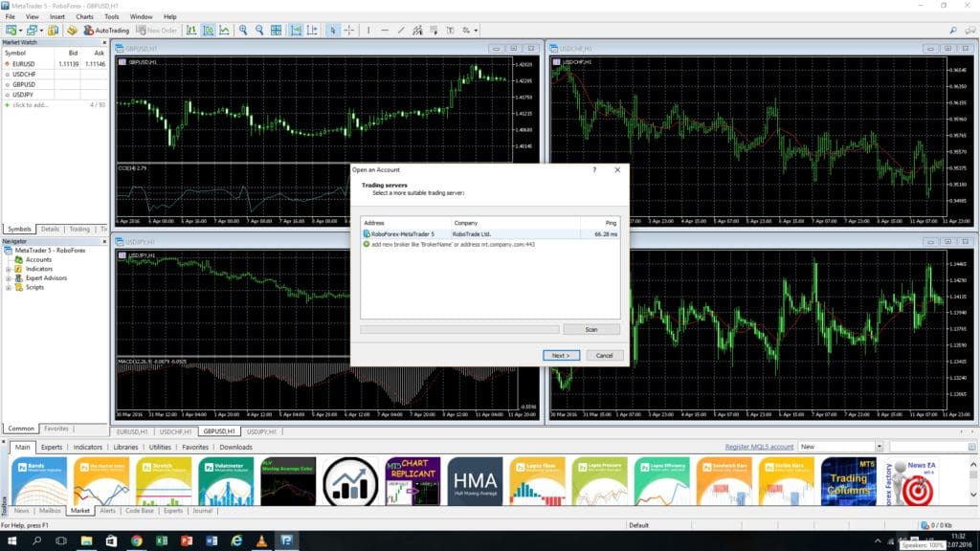Select the horizontal line drawing tool
980x551 pixels.
[385, 30]
